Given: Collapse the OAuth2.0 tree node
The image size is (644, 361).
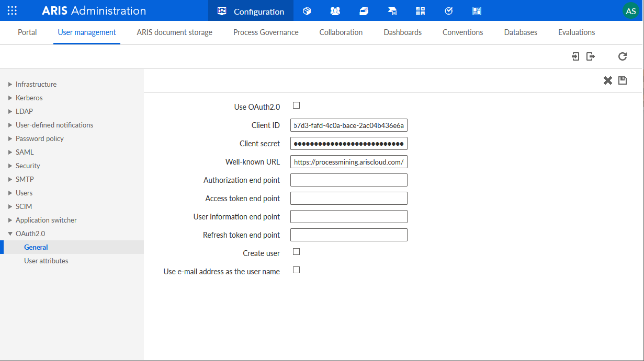Looking at the screenshot, I should pos(10,234).
